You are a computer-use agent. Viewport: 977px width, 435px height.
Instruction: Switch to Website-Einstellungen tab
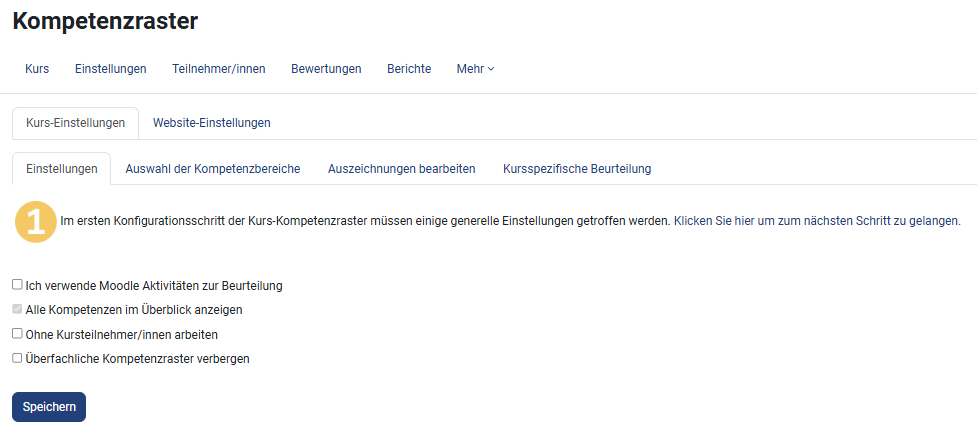211,123
